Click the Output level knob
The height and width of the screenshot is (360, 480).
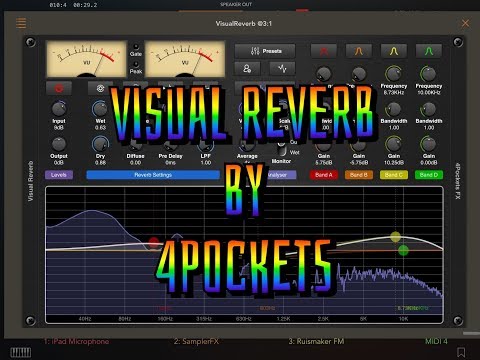point(59,144)
